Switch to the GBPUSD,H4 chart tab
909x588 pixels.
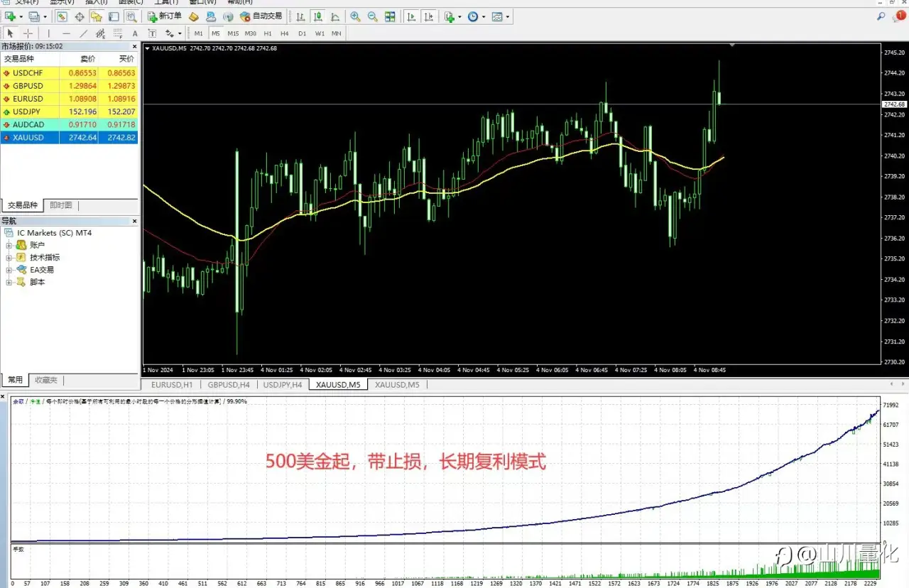click(x=229, y=385)
